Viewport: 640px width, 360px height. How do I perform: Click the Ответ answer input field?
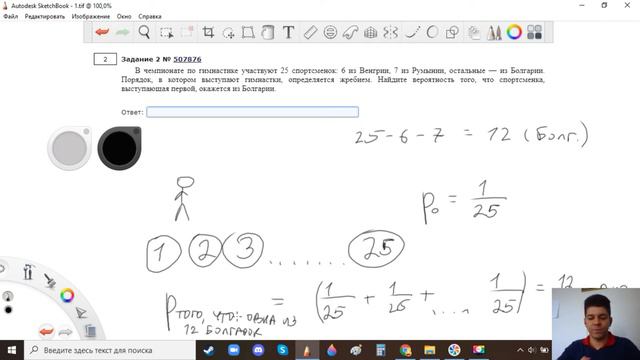[253, 112]
